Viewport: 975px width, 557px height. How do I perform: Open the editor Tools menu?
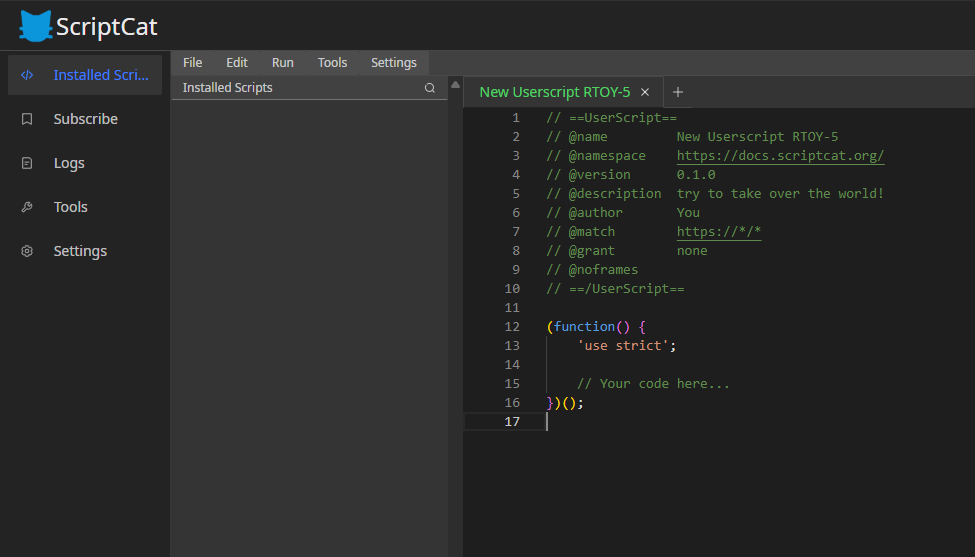pyautogui.click(x=332, y=63)
